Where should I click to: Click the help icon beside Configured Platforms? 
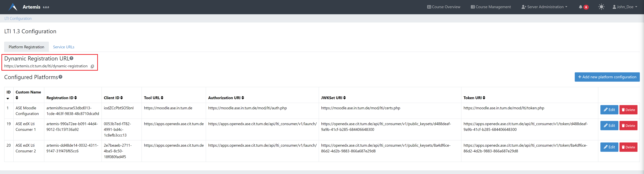(60, 77)
